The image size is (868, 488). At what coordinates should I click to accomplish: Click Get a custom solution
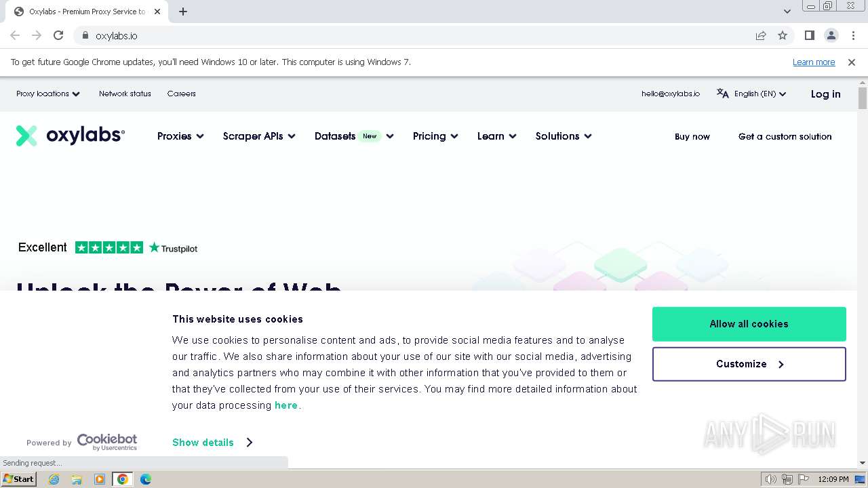(x=785, y=136)
